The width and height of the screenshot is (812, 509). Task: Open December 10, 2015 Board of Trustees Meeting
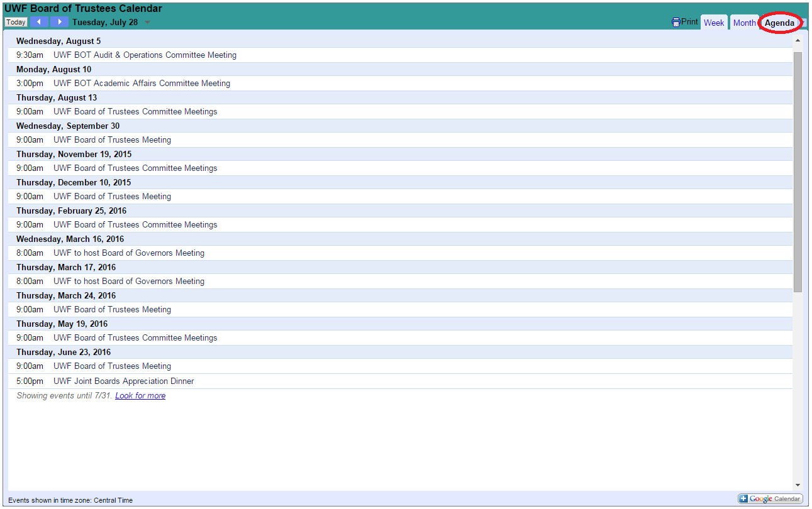tap(112, 197)
